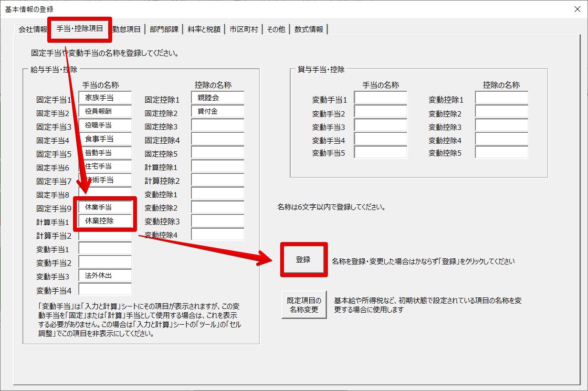Select the 固定控除1 field with 親睦会
The width and height of the screenshot is (588, 391).
point(218,98)
